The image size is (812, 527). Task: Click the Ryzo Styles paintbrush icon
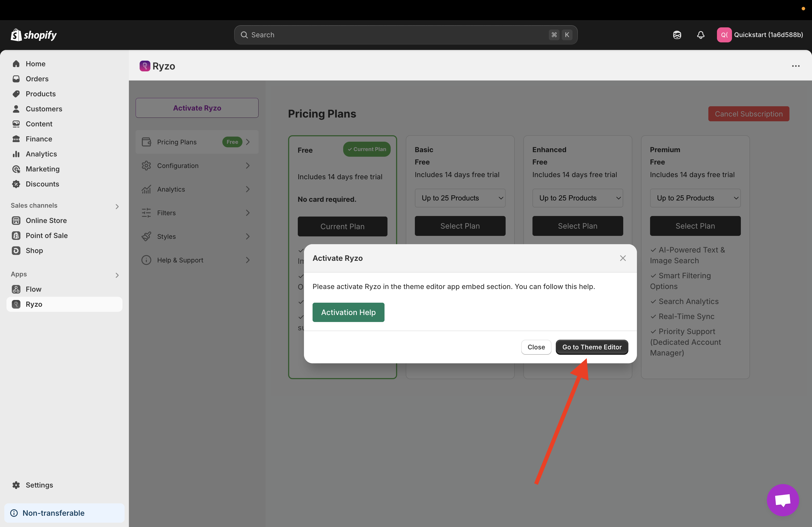[146, 236]
